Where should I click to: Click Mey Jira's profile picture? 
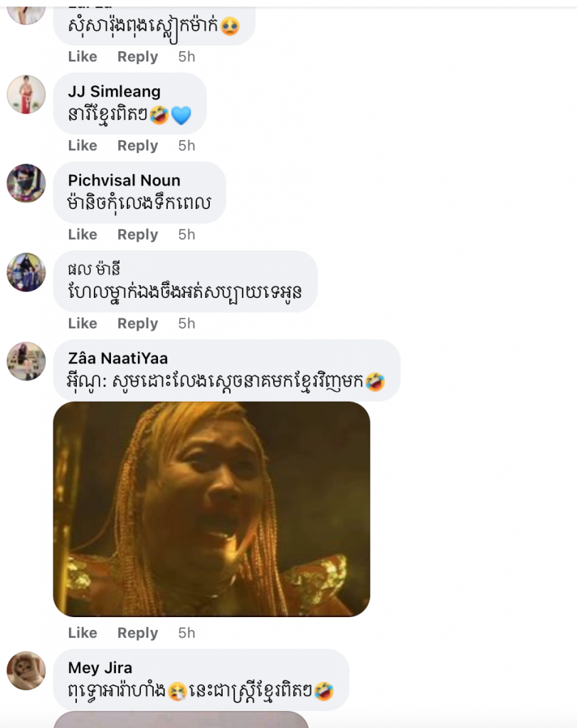(26, 670)
